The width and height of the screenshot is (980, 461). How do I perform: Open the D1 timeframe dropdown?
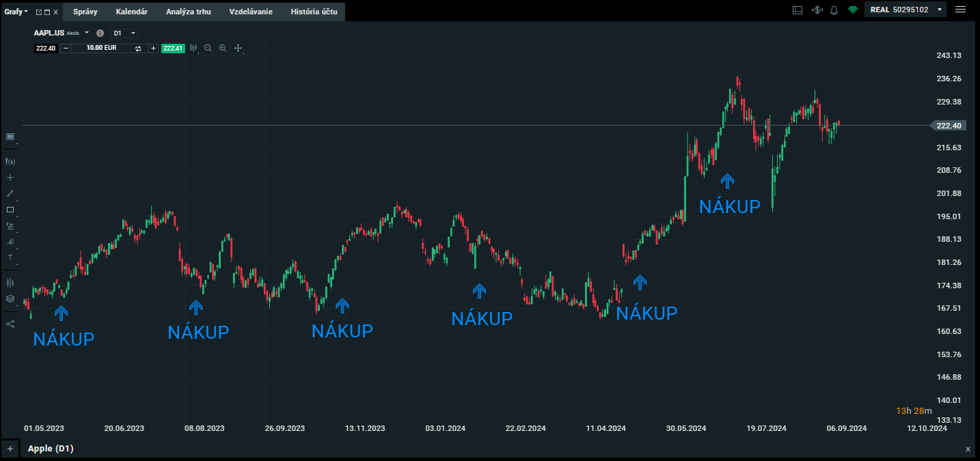124,33
